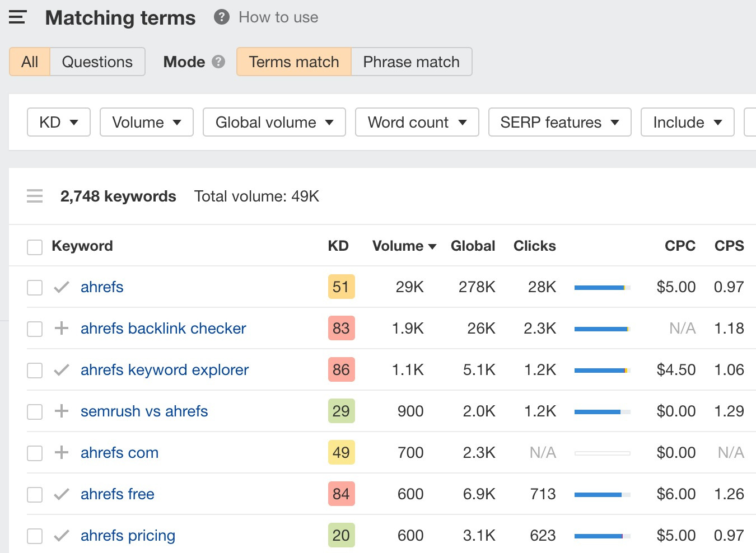
Task: Click the help icon beside Matching terms
Action: (x=221, y=17)
